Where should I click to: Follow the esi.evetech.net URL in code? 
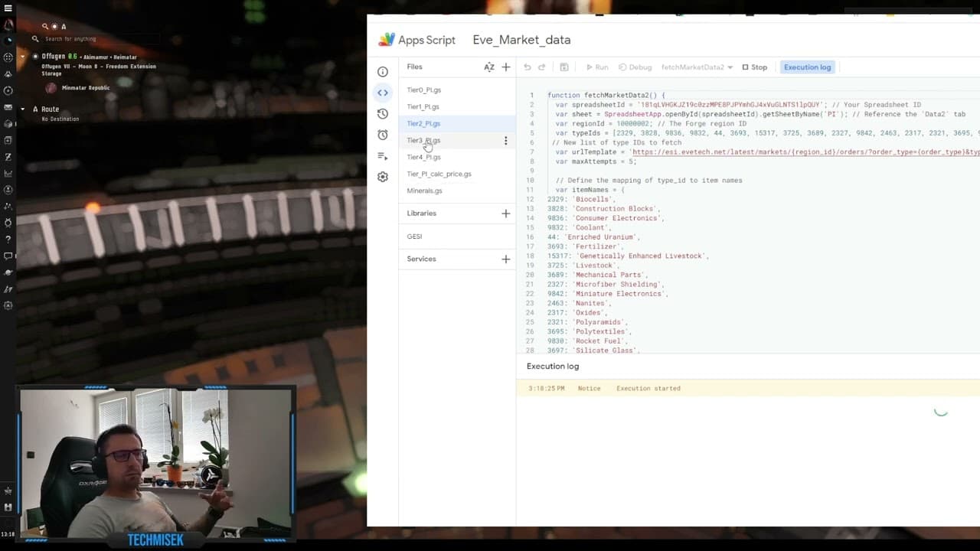(x=806, y=152)
